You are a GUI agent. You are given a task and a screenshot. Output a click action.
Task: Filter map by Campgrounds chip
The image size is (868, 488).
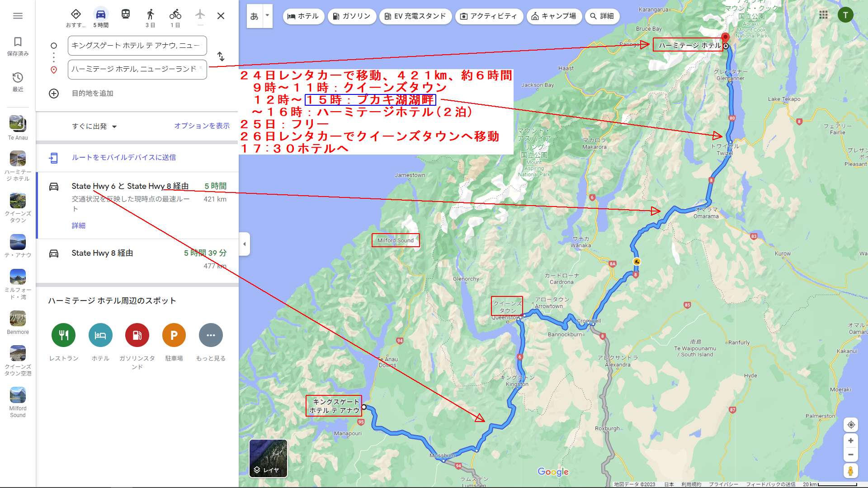[554, 16]
